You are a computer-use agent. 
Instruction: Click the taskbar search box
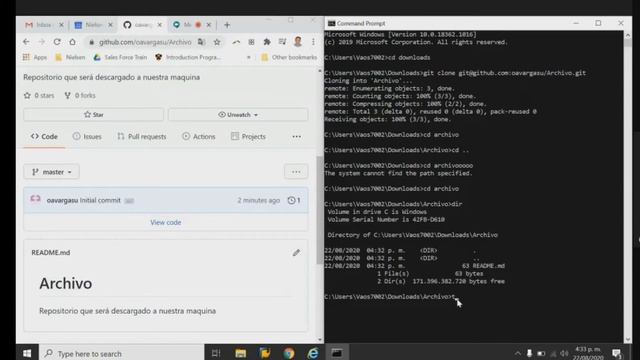(122, 353)
